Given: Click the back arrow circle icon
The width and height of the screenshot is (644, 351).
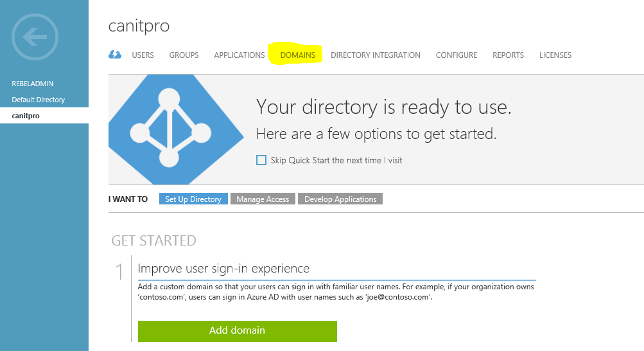Looking at the screenshot, I should click(35, 37).
